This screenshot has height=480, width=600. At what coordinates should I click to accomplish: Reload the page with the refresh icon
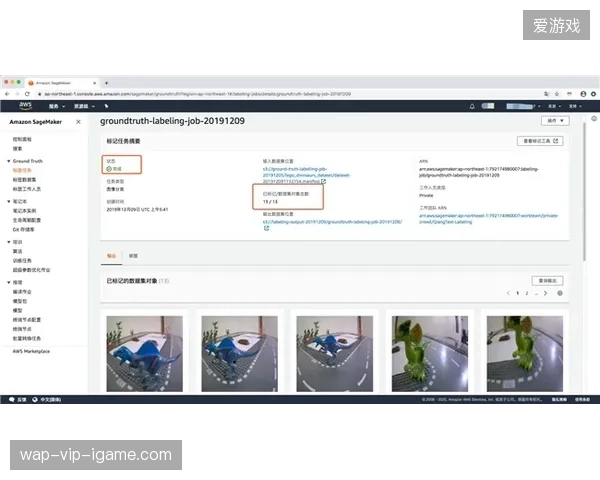(x=27, y=94)
